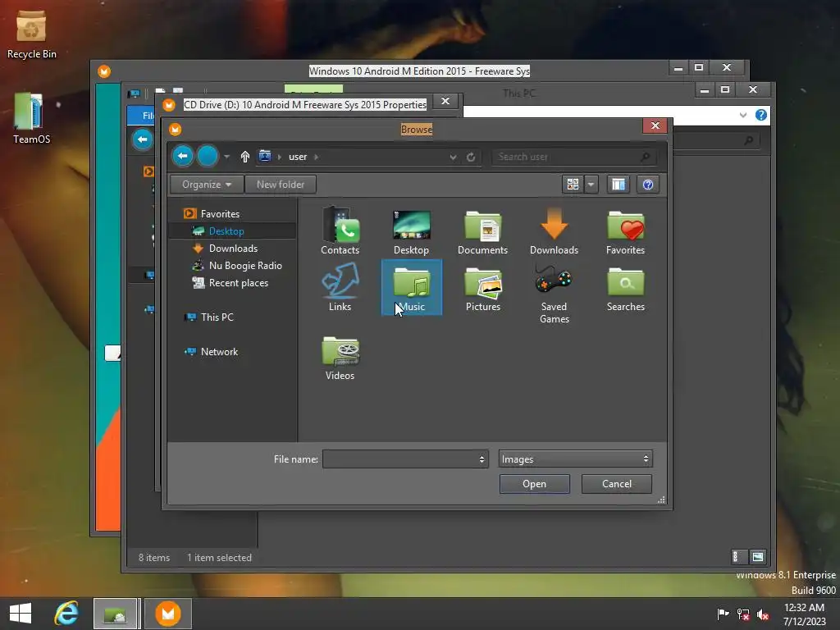Go forward in the Browse dialog

click(x=208, y=156)
